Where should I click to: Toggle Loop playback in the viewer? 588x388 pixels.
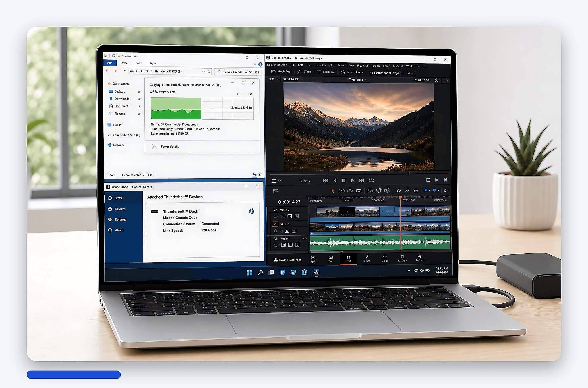pos(371,180)
